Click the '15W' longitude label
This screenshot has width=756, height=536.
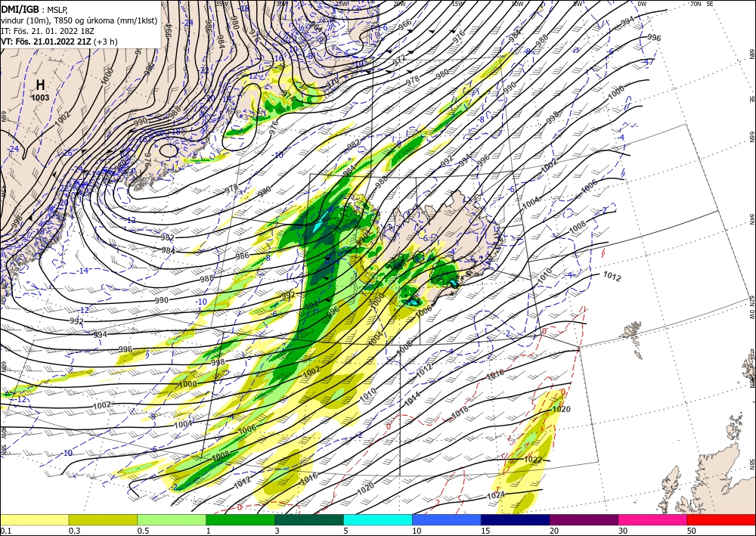coord(457,4)
